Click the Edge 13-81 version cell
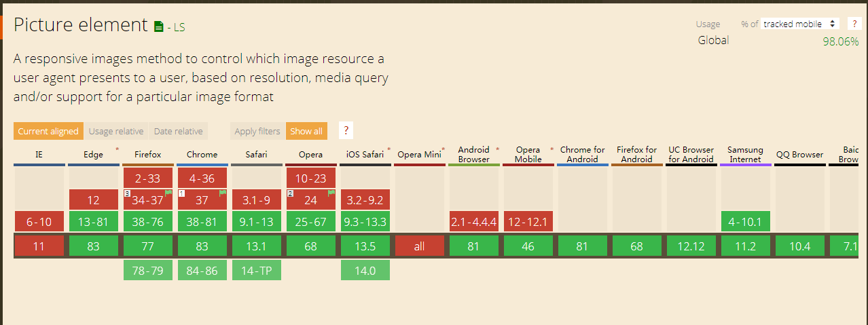 [93, 221]
